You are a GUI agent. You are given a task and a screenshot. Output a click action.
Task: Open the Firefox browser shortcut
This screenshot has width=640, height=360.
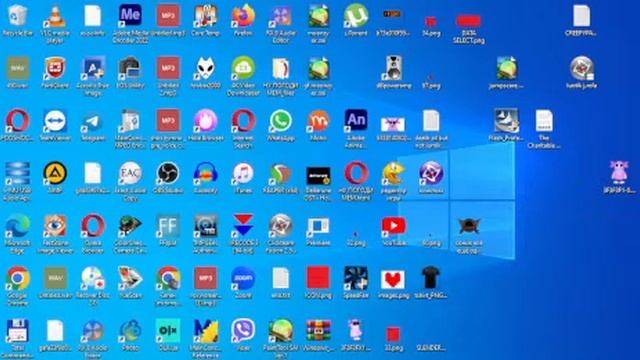click(243, 16)
